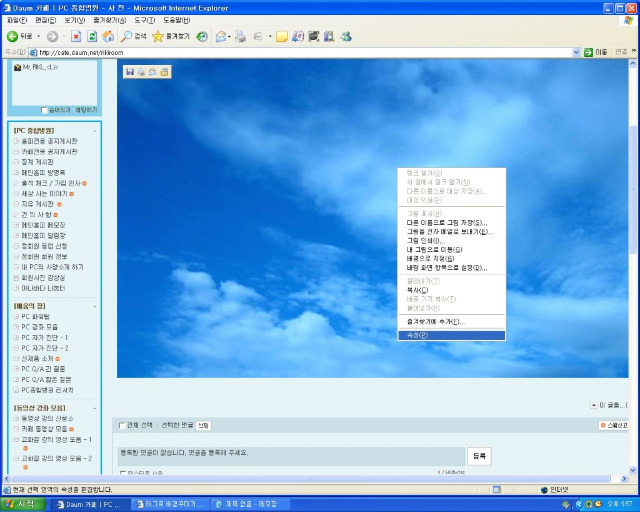Open Search (검색) magnifier tool
Image resolution: width=640 pixels, height=512 pixels.
point(133,37)
